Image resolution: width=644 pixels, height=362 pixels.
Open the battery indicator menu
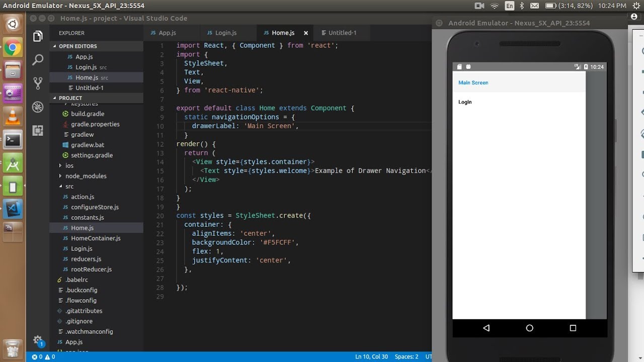570,6
